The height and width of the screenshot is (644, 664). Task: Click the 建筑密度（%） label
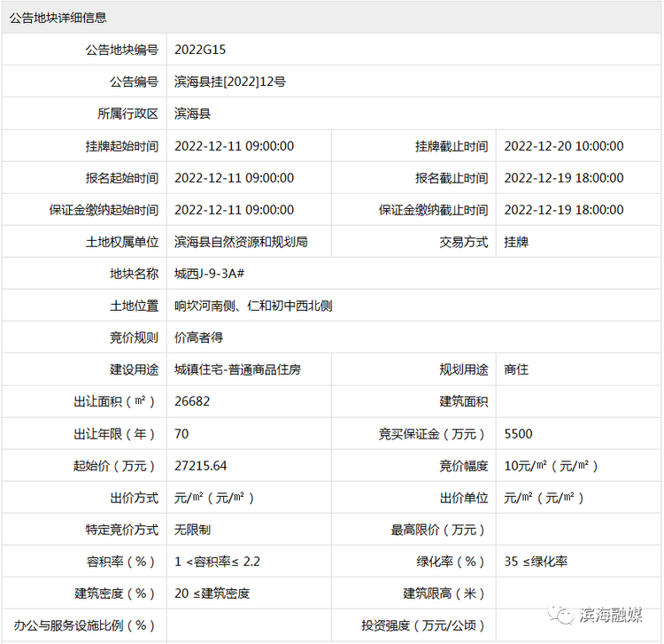pyautogui.click(x=115, y=594)
